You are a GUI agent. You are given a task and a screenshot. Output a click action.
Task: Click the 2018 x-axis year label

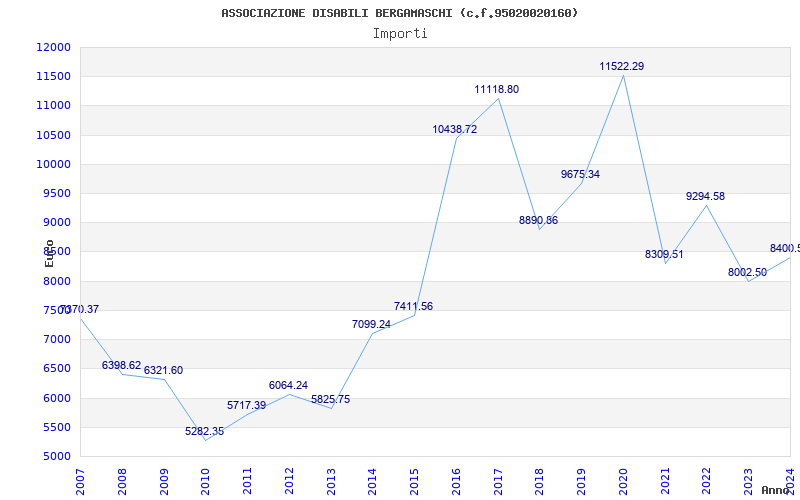click(540, 482)
